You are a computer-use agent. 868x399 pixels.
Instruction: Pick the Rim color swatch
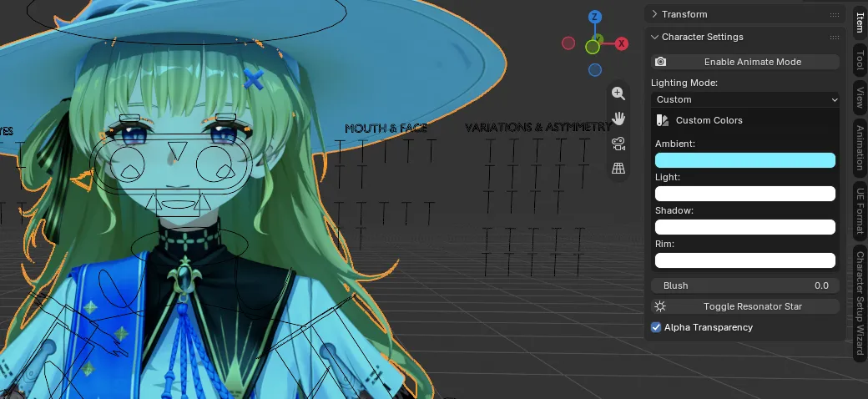(745, 260)
